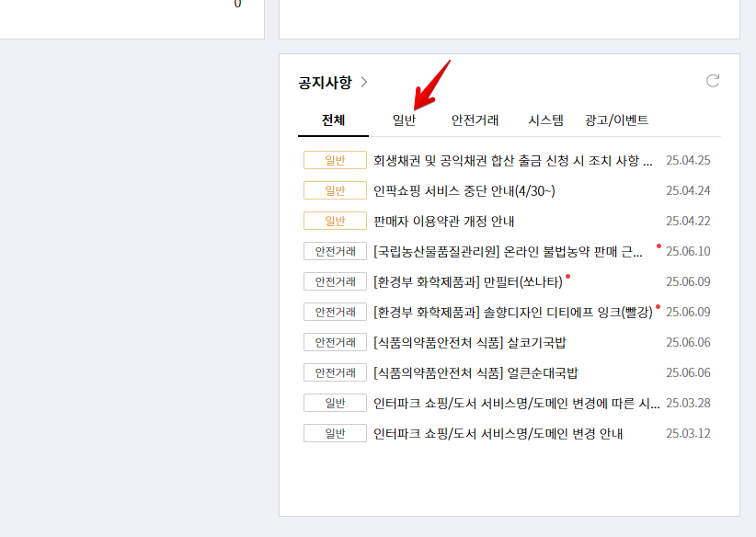The width and height of the screenshot is (756, 537).
Task: Open notice 인터파크 쇼핑/도서 서비스명/도메인 변경 안내
Action: pyautogui.click(x=498, y=434)
